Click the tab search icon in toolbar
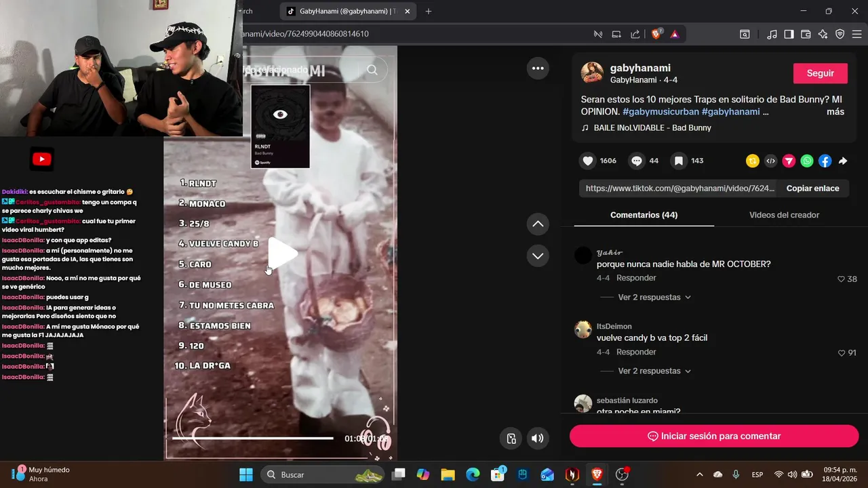Image resolution: width=868 pixels, height=488 pixels. pos(745,34)
